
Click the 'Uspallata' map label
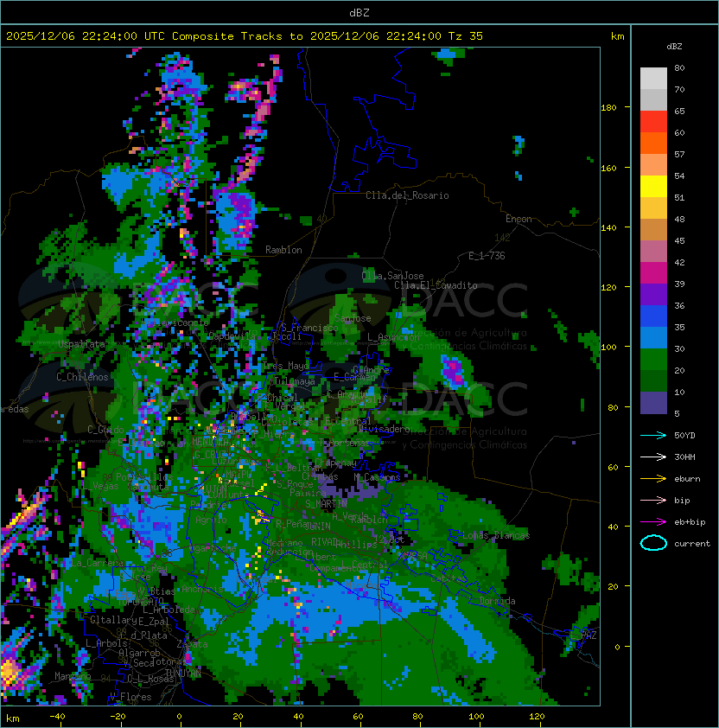(82, 344)
